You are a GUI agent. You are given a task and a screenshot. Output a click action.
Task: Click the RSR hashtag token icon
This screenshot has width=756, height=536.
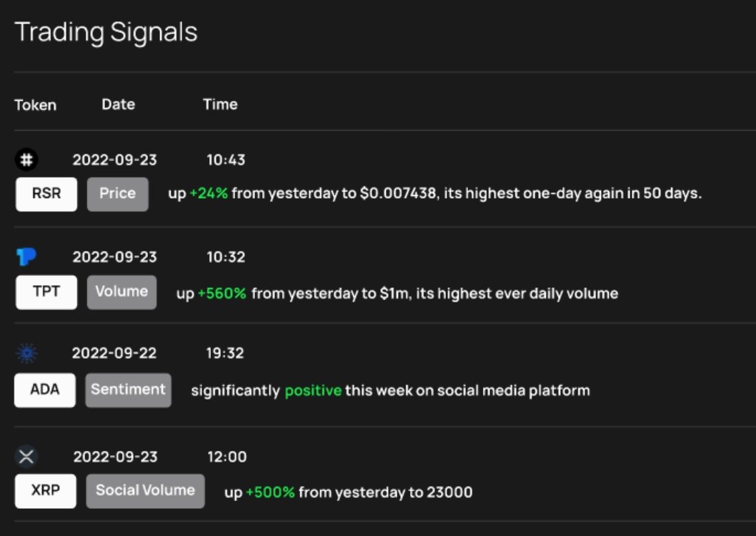(26, 159)
